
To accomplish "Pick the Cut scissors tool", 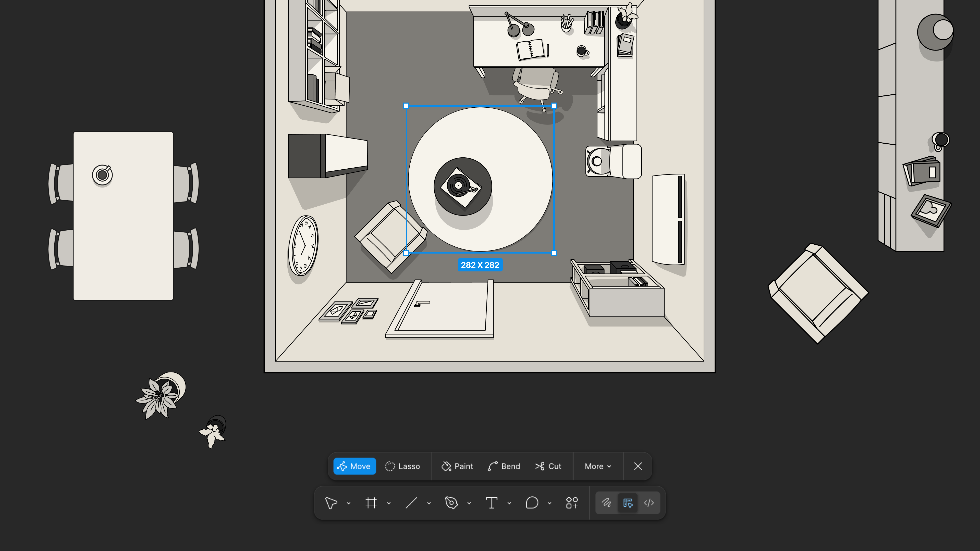I will (548, 466).
